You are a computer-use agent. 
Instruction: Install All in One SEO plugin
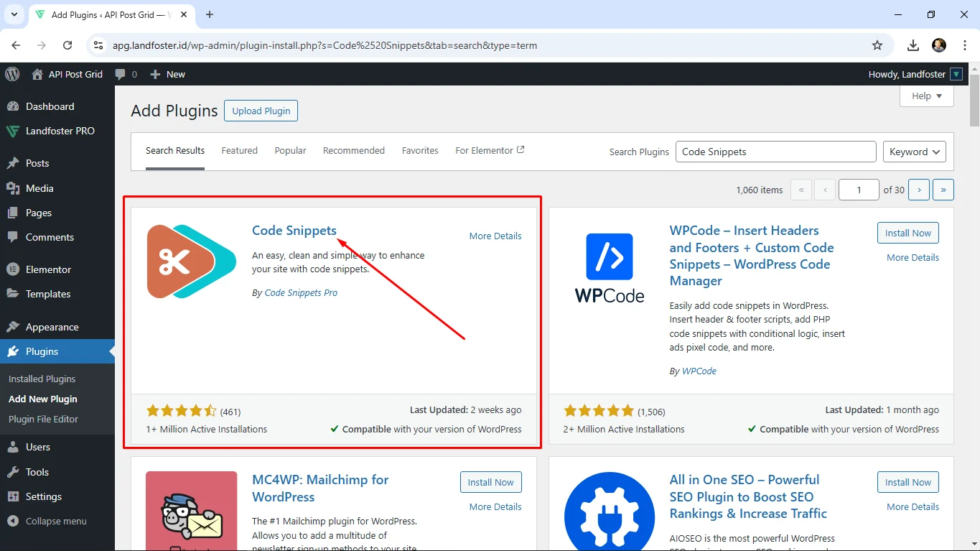click(907, 482)
